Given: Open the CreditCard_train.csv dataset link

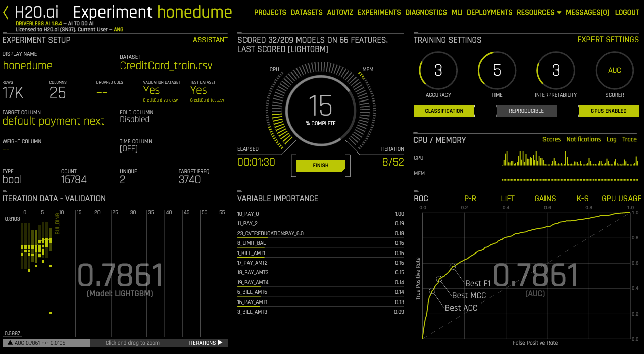Looking at the screenshot, I should 166,66.
